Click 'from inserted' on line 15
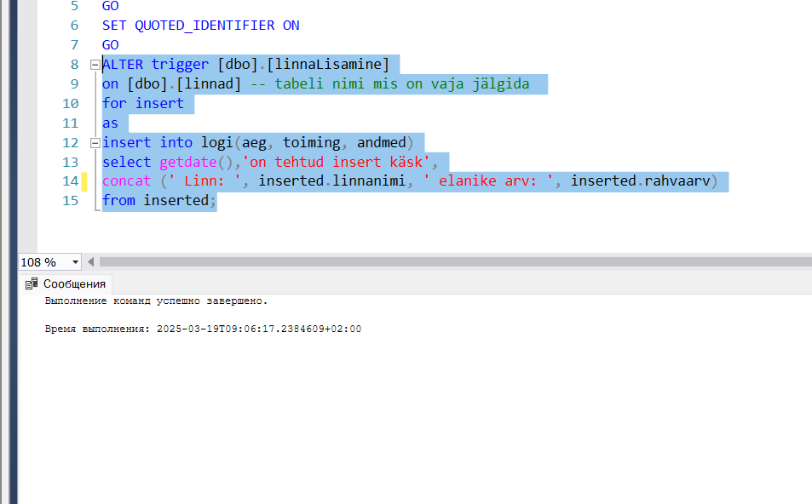 (155, 201)
